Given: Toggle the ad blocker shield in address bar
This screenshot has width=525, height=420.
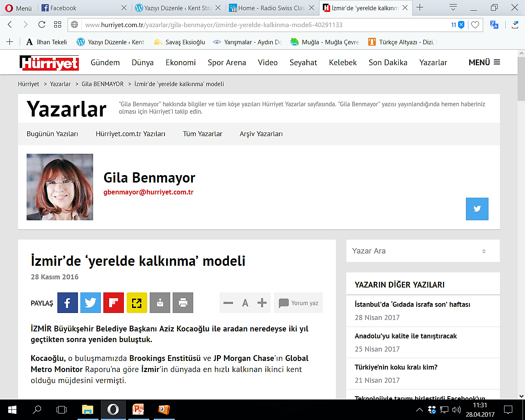Looking at the screenshot, I should click(x=461, y=25).
